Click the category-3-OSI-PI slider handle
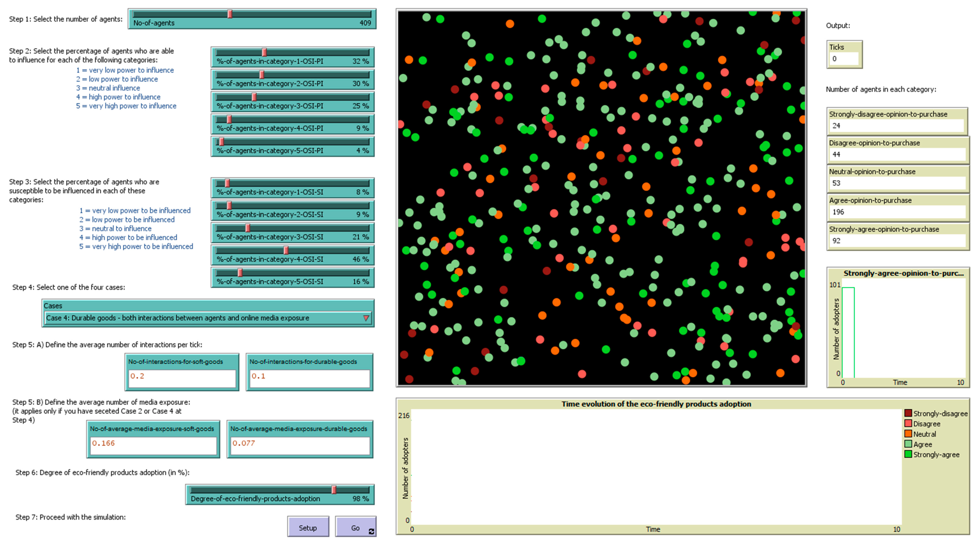 pos(254,97)
